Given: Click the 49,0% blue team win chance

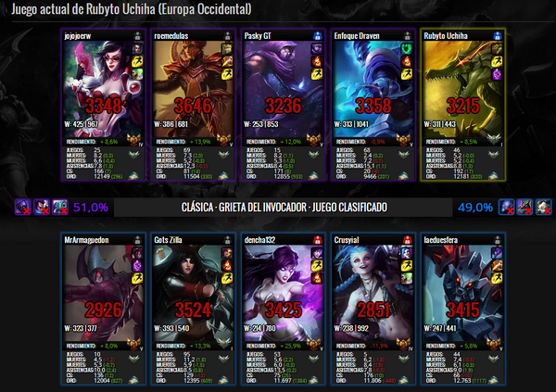Looking at the screenshot, I should pyautogui.click(x=475, y=208).
